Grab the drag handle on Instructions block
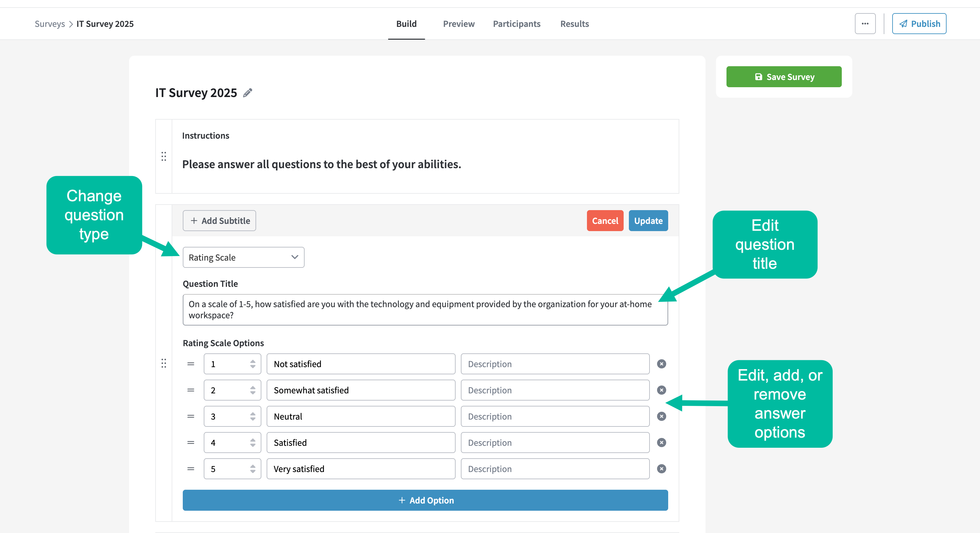980x533 pixels. click(163, 156)
